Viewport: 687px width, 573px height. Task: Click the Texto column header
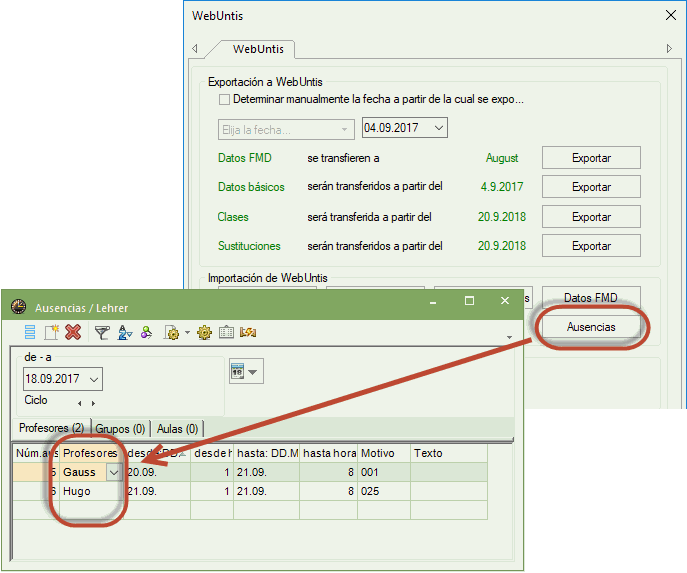pyautogui.click(x=449, y=453)
